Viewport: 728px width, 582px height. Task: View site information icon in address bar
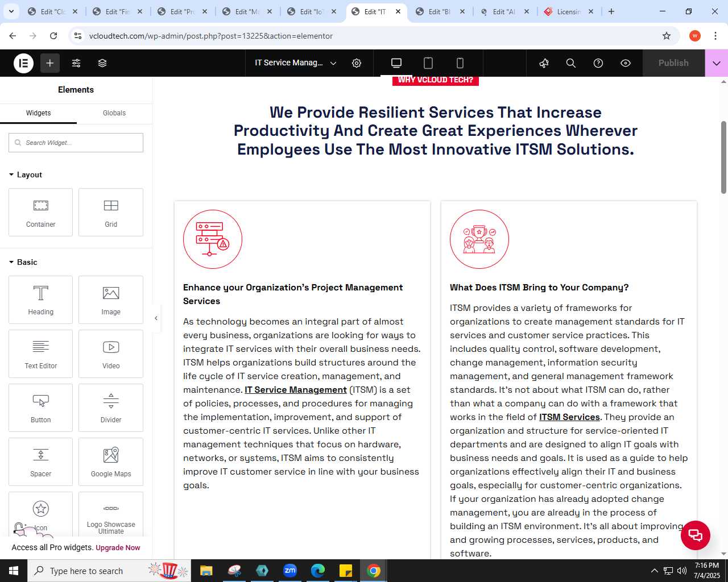[x=78, y=36]
